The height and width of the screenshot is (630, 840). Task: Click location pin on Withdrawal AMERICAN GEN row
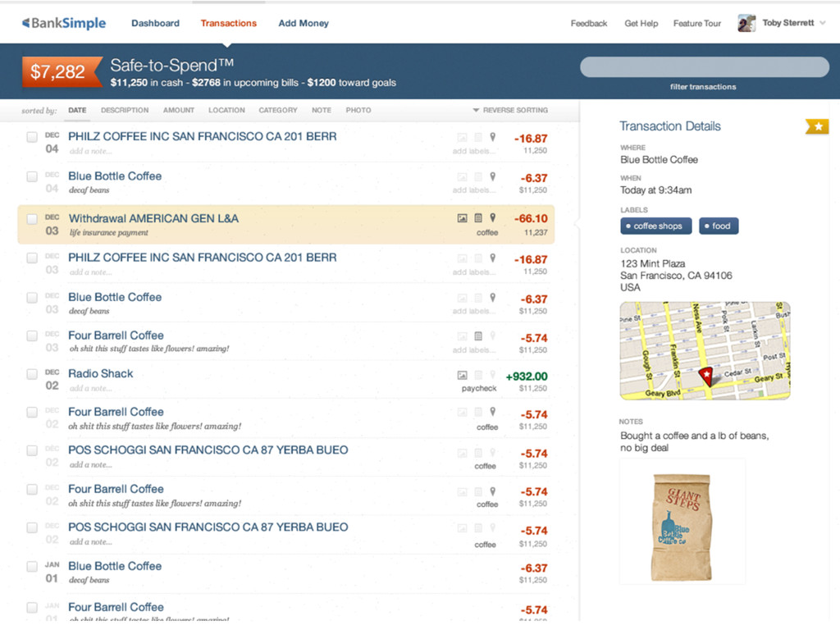coord(493,217)
